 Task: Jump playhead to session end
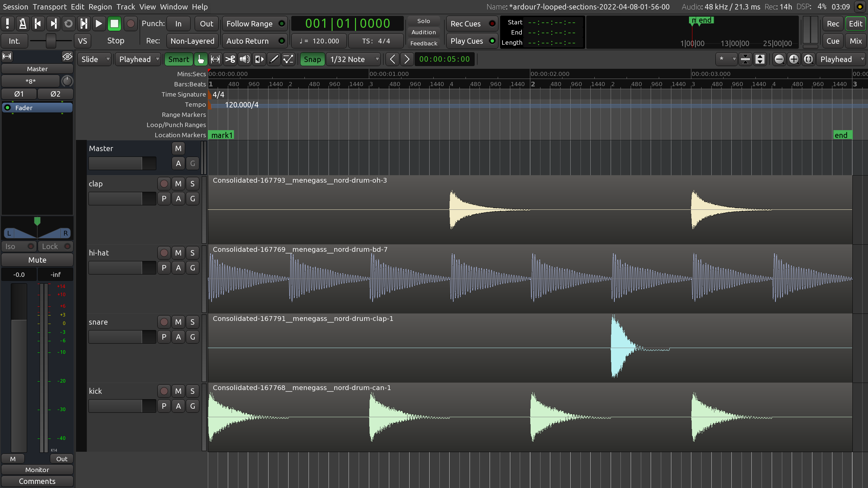pyautogui.click(x=53, y=24)
